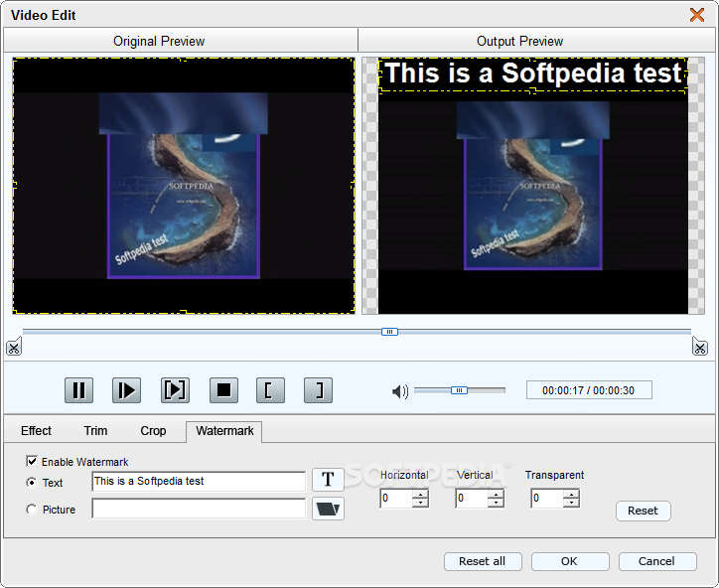Pause the video playback

click(x=78, y=390)
